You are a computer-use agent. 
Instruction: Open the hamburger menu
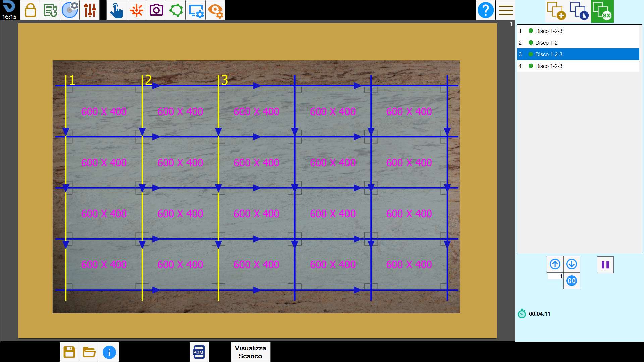(505, 10)
